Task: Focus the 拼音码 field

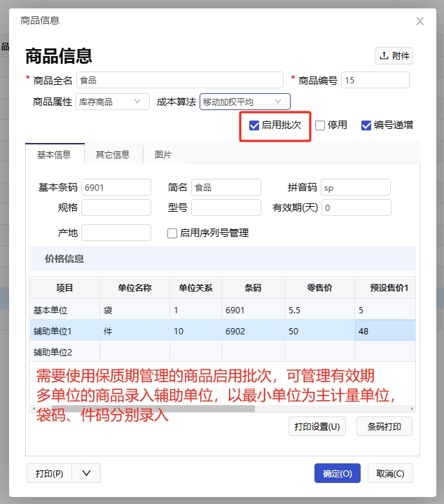Action: click(x=356, y=187)
